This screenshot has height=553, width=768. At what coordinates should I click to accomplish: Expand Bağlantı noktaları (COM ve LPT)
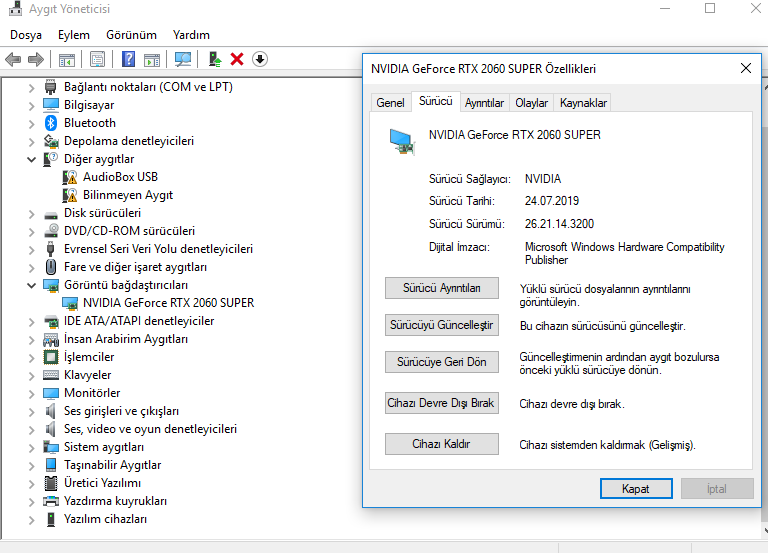click(x=31, y=88)
